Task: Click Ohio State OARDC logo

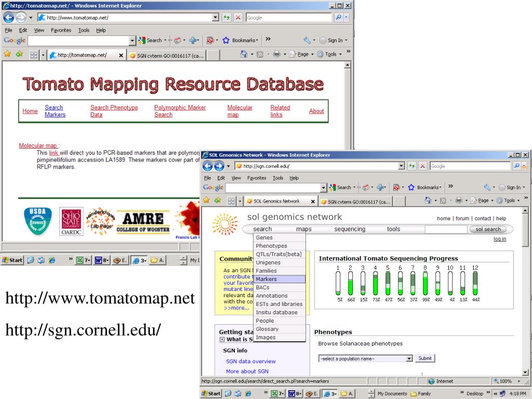Action: pos(71,221)
